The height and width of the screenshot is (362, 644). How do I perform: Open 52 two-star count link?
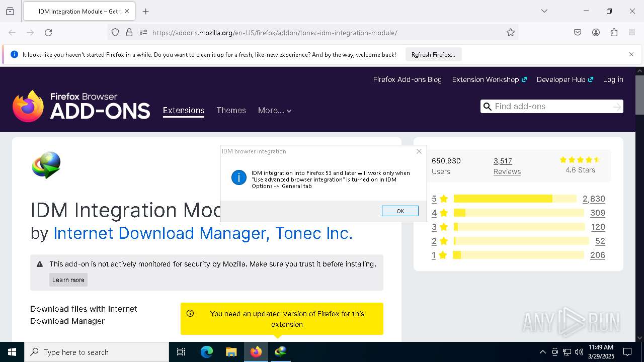pyautogui.click(x=600, y=241)
